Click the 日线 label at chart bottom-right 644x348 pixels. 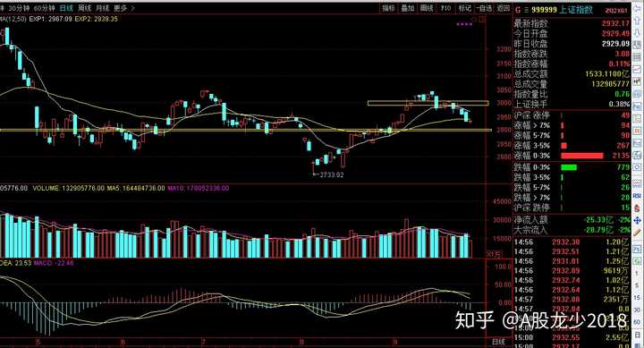[x=498, y=343]
